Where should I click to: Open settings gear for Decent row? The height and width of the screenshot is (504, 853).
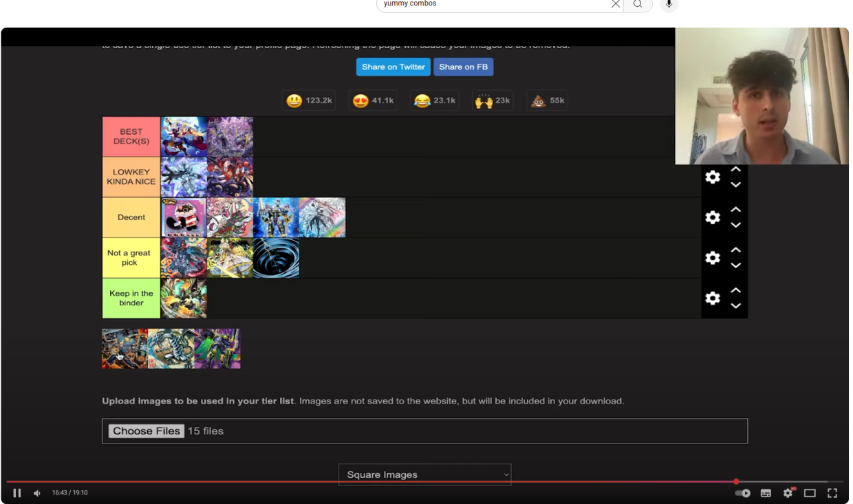tap(713, 217)
